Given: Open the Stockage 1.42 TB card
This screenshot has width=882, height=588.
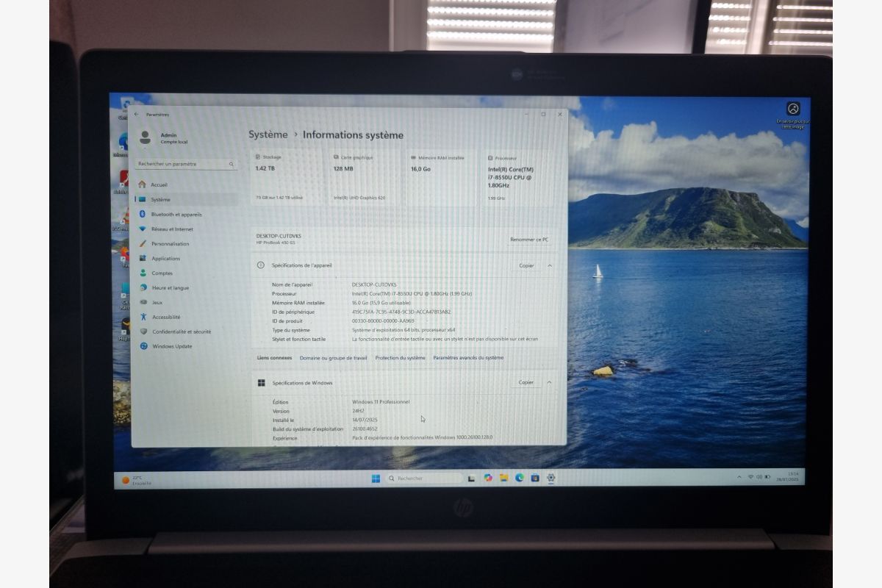Looking at the screenshot, I should (287, 178).
